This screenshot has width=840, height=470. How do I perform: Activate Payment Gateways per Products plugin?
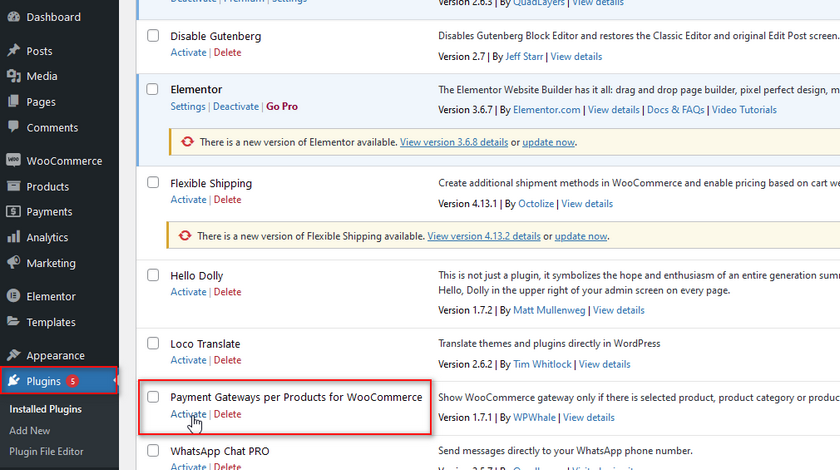[x=188, y=414]
